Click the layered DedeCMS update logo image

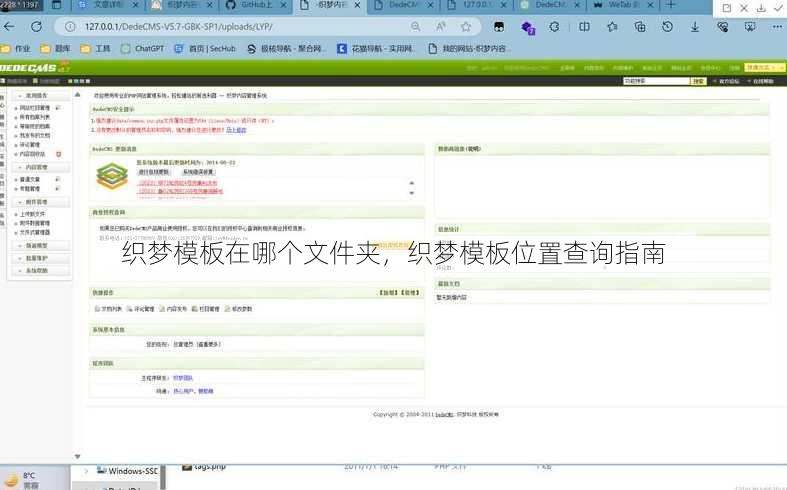(112, 176)
